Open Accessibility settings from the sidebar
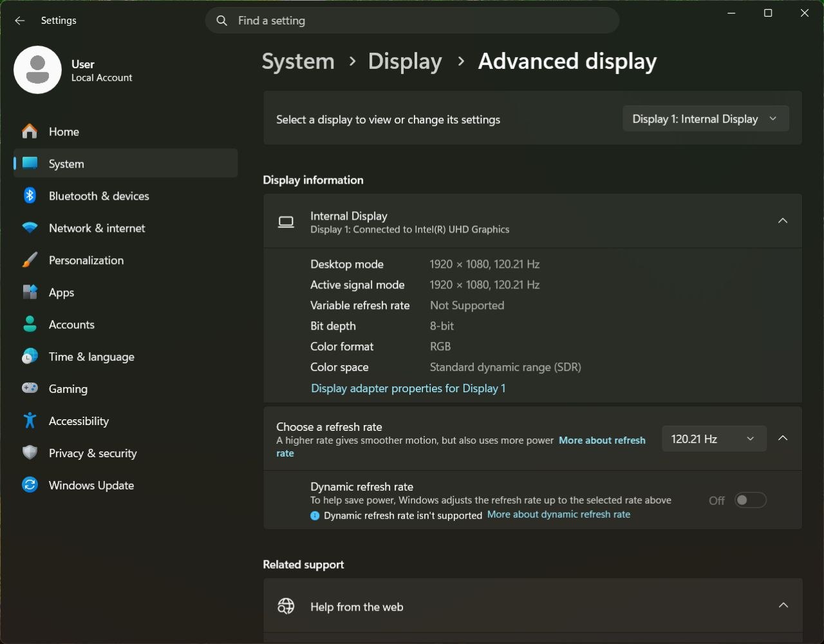This screenshot has height=644, width=824. (x=126, y=421)
